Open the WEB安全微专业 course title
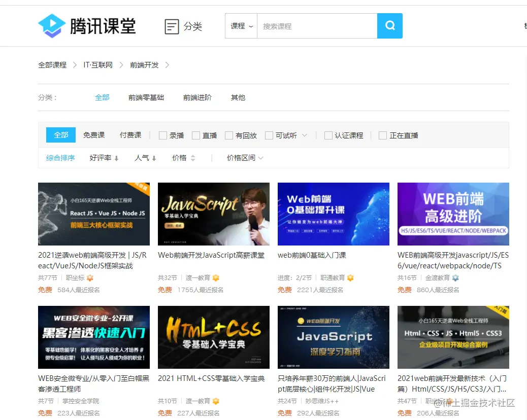 click(x=94, y=383)
